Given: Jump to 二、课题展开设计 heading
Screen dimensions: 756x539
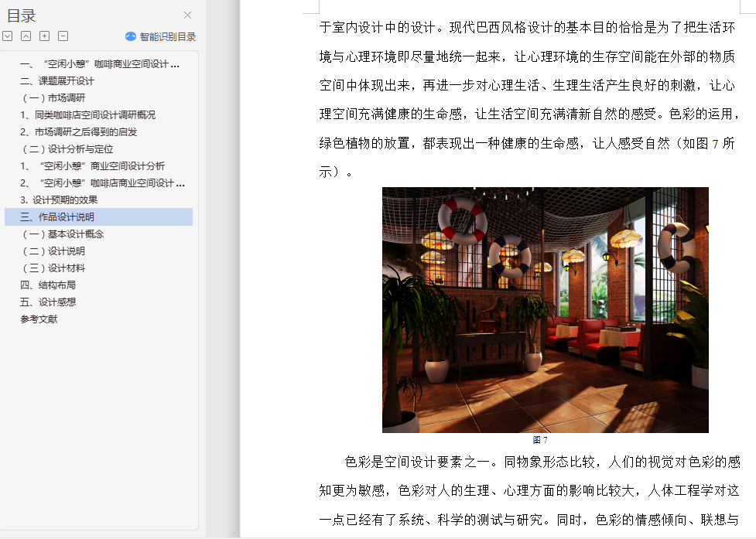Looking at the screenshot, I should tap(57, 81).
